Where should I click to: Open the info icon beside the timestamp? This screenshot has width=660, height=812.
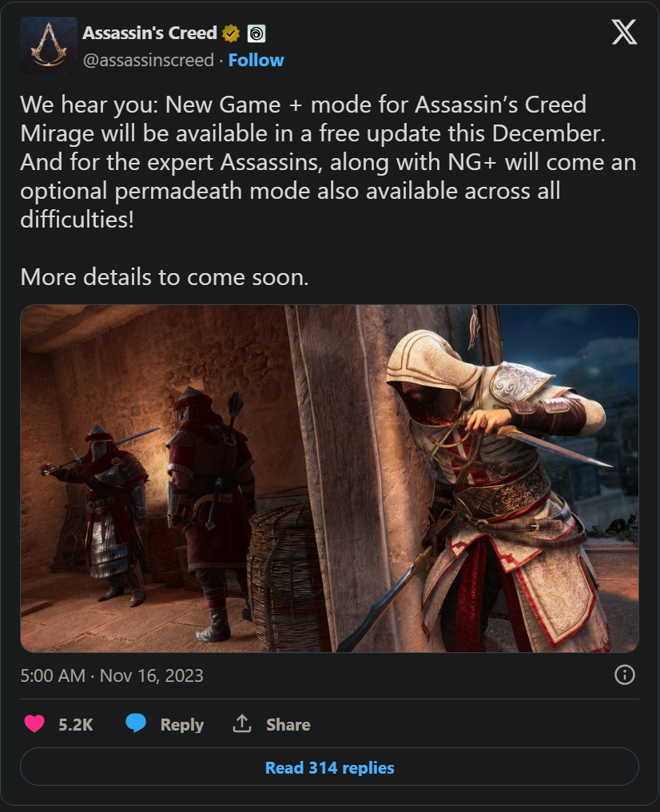(624, 675)
